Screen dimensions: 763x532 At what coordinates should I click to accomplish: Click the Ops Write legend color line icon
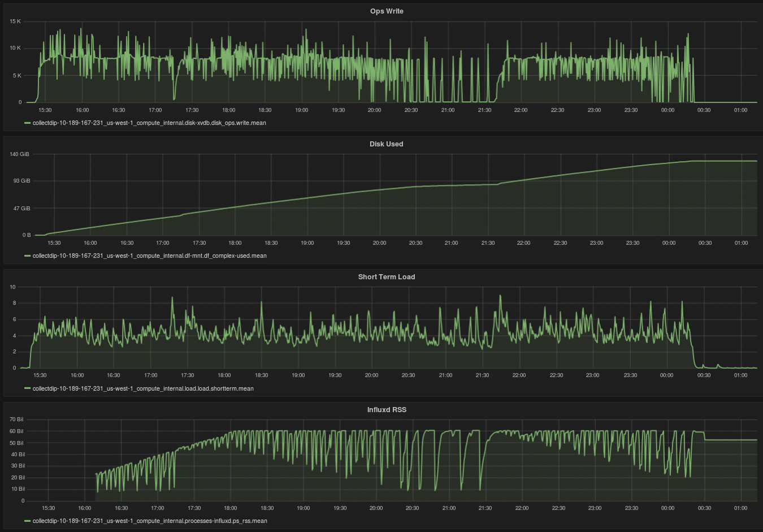coord(28,123)
